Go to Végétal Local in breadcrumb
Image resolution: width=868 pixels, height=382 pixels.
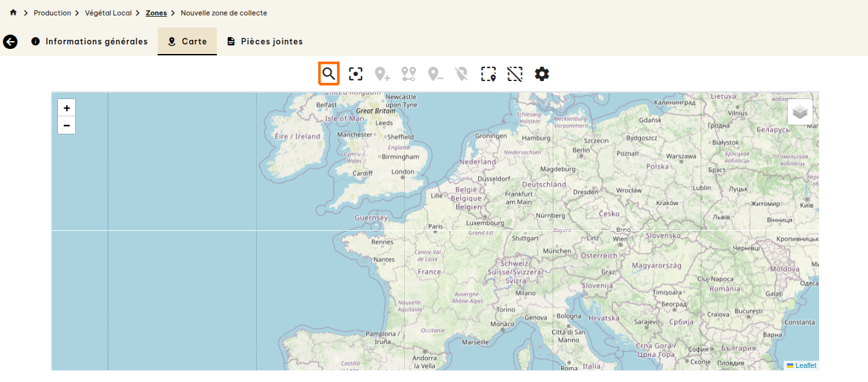pyautogui.click(x=108, y=13)
